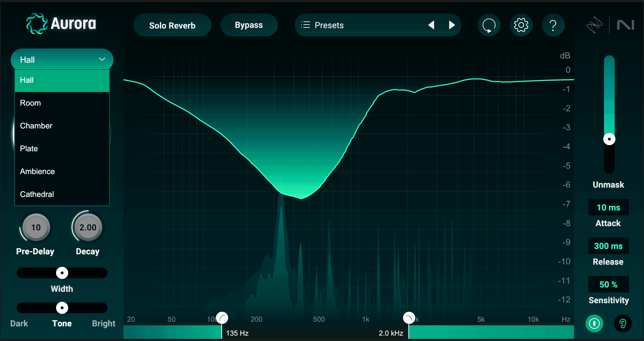Click the Native Instruments logo icon
Viewport: 644px width, 341px height.
625,25
